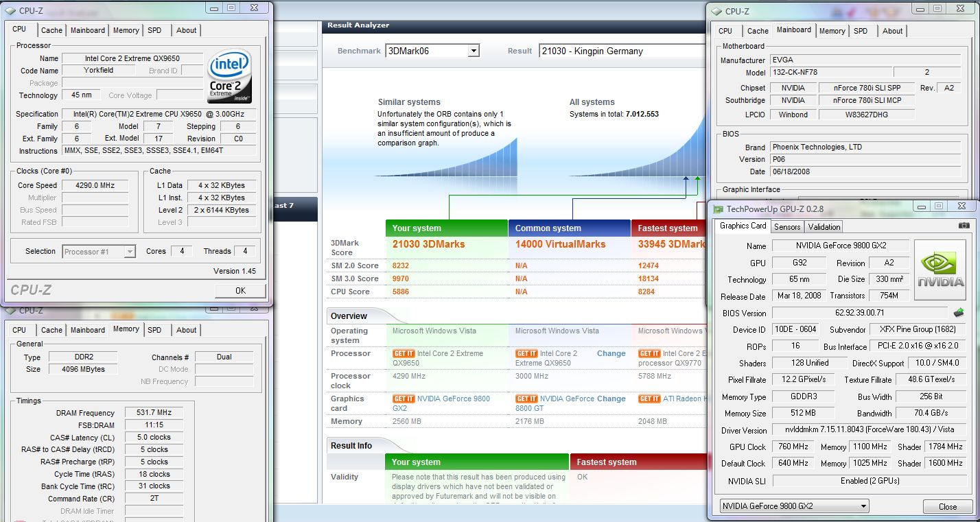The width and height of the screenshot is (980, 522).
Task: Switch to Mainboard tab in the CPU-Z CPU window
Action: [x=88, y=30]
